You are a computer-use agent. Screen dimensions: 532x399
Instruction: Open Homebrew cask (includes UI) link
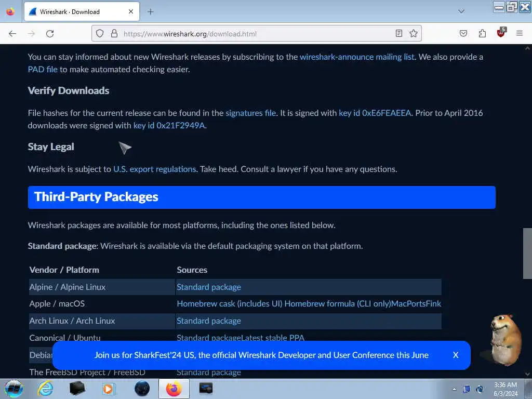pyautogui.click(x=229, y=303)
